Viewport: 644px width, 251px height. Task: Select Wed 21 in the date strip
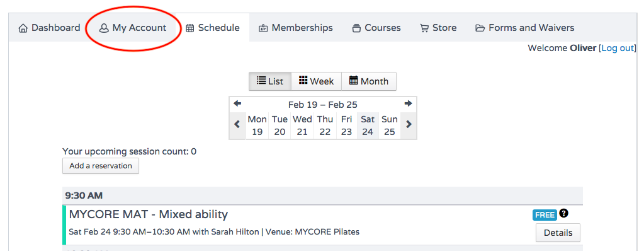(x=302, y=125)
